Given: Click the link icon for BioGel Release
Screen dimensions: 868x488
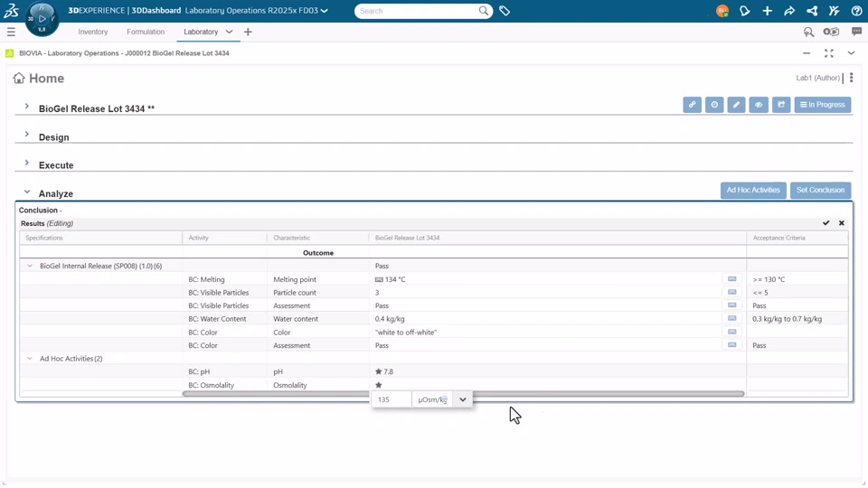Looking at the screenshot, I should 692,105.
